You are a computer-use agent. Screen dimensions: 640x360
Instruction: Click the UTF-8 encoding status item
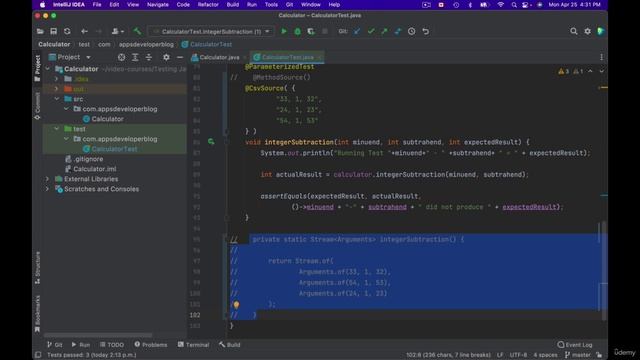518,355
